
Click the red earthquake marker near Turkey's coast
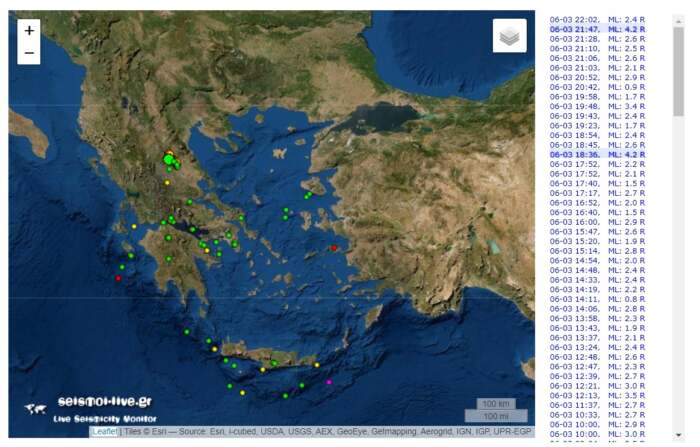pos(334,248)
